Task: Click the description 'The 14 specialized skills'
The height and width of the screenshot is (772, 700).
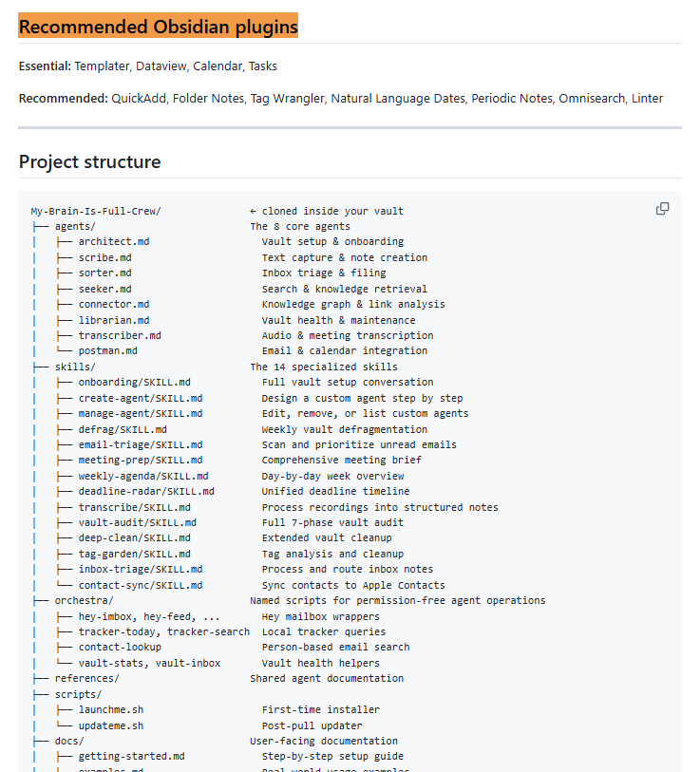Action: pyautogui.click(x=324, y=367)
